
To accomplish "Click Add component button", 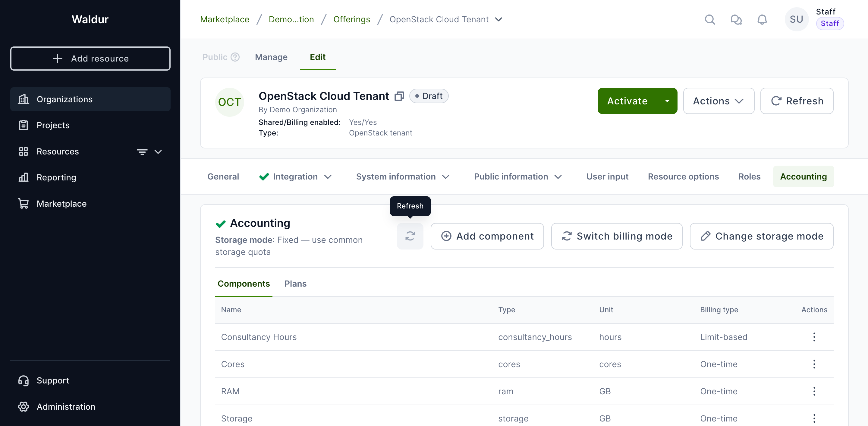I will 487,236.
